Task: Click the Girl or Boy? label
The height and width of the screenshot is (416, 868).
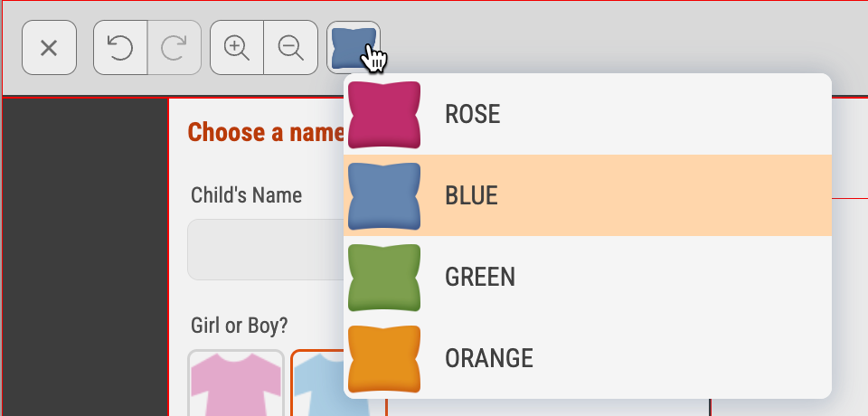Action: (x=239, y=326)
